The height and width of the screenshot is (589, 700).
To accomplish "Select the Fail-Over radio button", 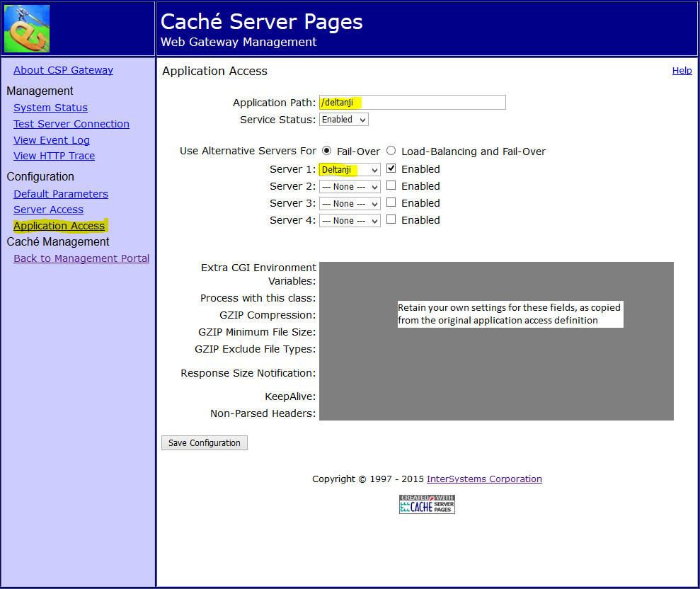I will click(326, 151).
